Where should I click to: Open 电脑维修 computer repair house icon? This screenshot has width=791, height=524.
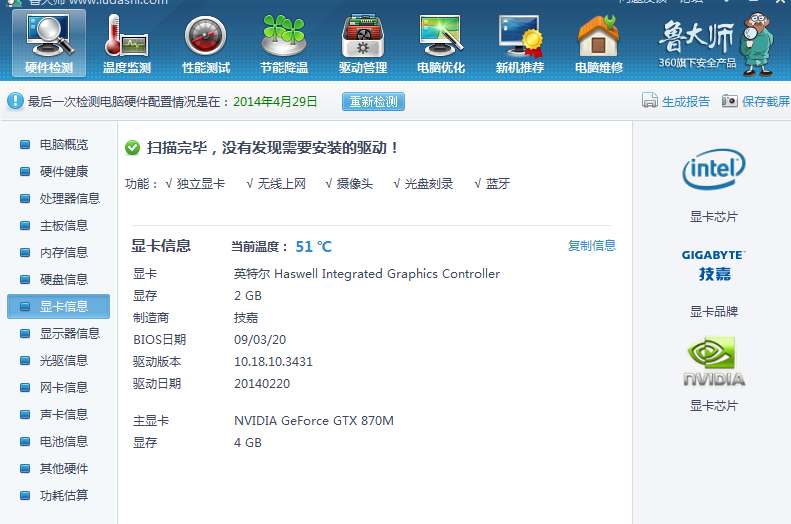point(599,43)
